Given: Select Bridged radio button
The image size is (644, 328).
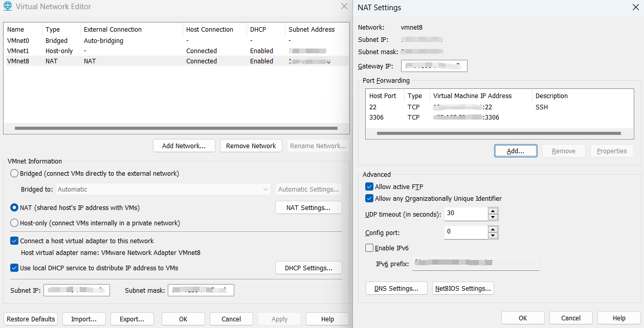Looking at the screenshot, I should 14,174.
